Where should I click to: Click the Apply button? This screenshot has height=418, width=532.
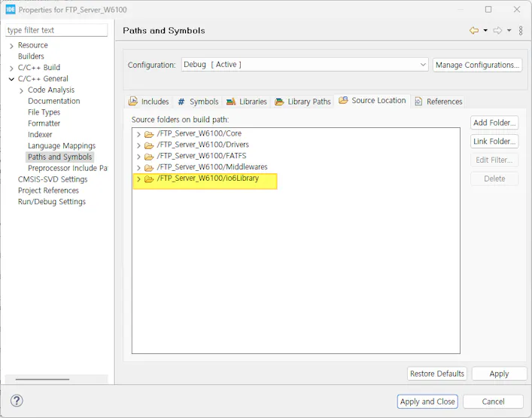pyautogui.click(x=499, y=374)
